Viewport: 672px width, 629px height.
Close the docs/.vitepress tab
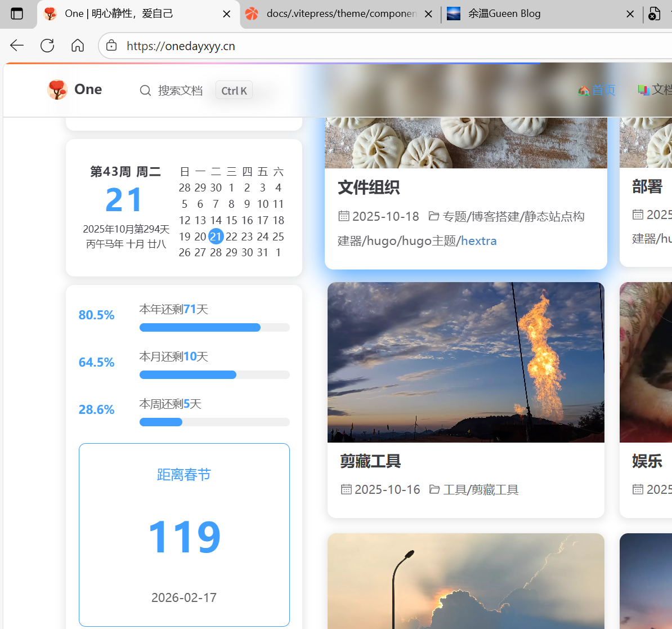(428, 14)
